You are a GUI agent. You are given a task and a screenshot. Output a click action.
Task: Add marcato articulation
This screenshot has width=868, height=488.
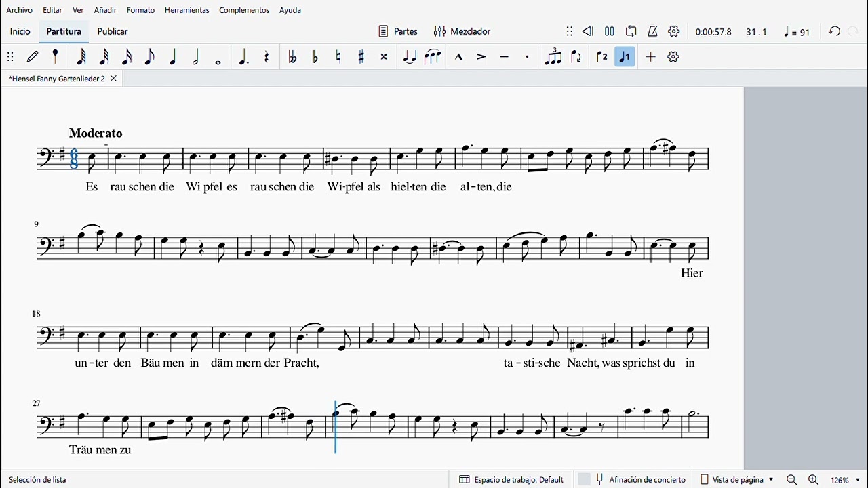(x=458, y=57)
